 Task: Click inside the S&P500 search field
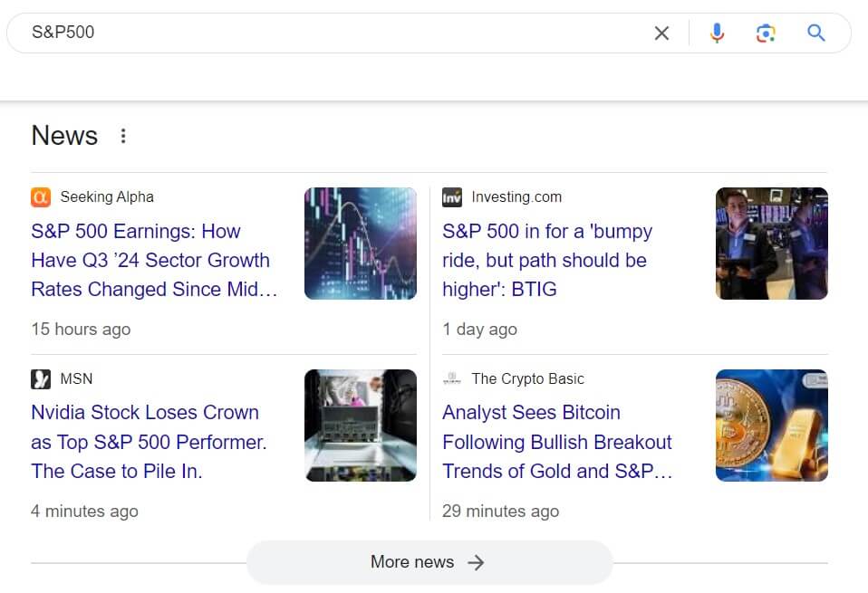pos(335,33)
